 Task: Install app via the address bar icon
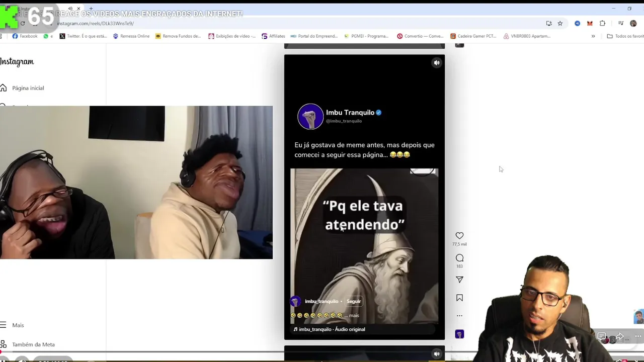point(548,23)
